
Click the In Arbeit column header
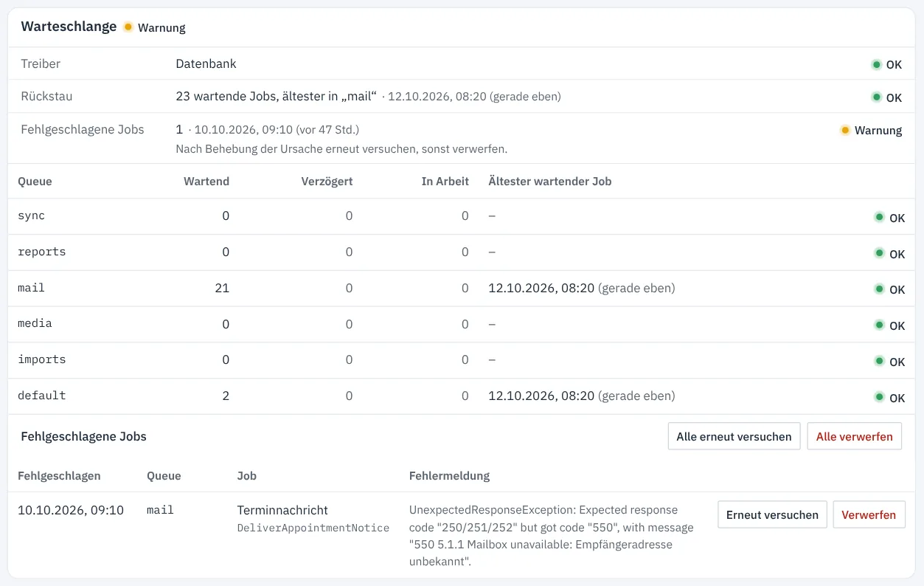[445, 181]
